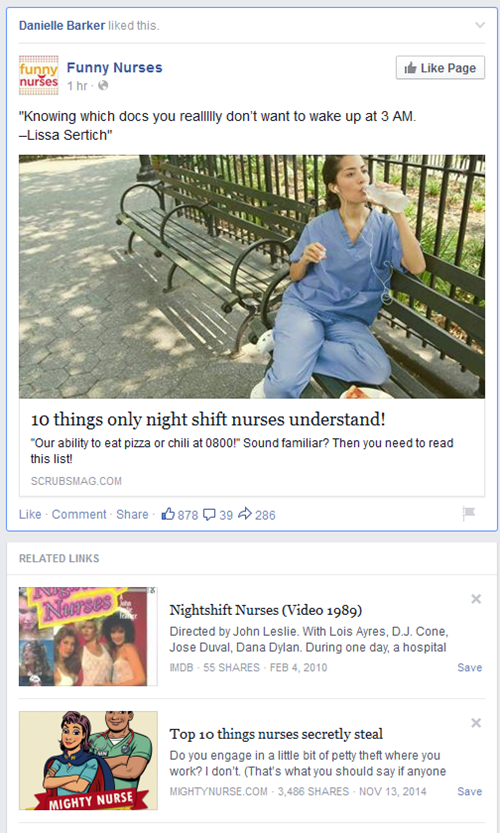Open the post options chevron dropdown
The height and width of the screenshot is (833, 500).
pos(480,25)
